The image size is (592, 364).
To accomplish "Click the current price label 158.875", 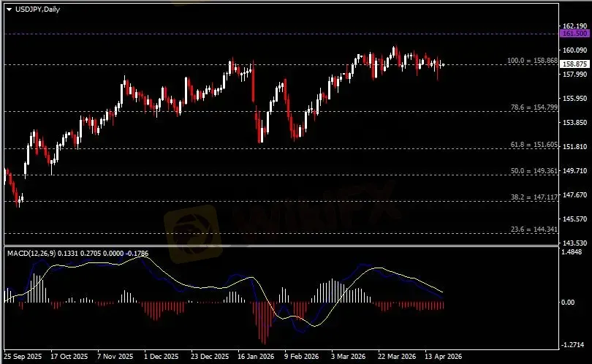I will [x=574, y=64].
